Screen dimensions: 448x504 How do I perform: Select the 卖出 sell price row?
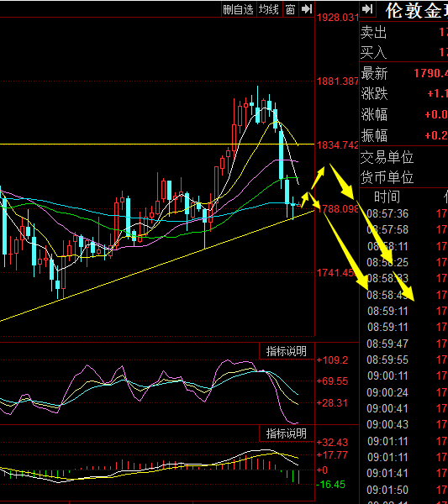click(x=403, y=32)
